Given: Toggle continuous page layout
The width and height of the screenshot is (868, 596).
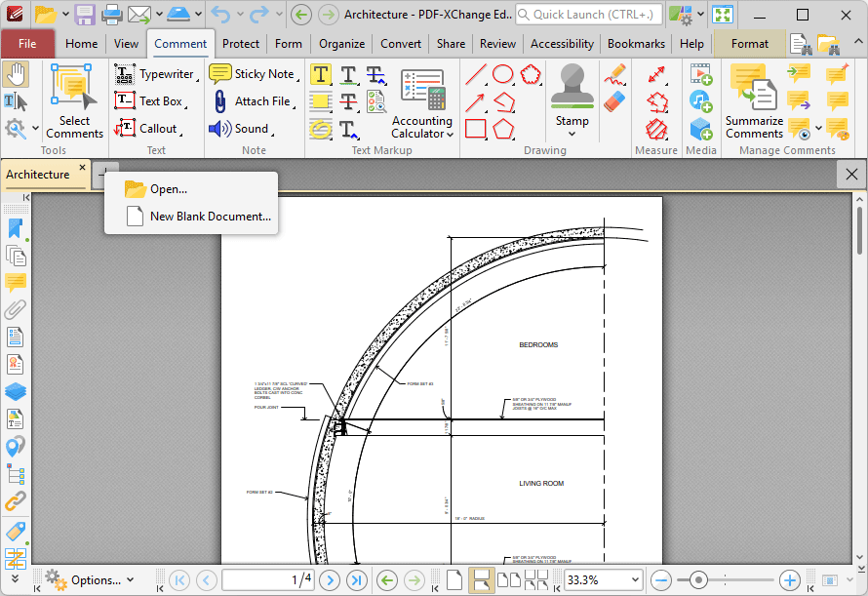Looking at the screenshot, I should (481, 580).
